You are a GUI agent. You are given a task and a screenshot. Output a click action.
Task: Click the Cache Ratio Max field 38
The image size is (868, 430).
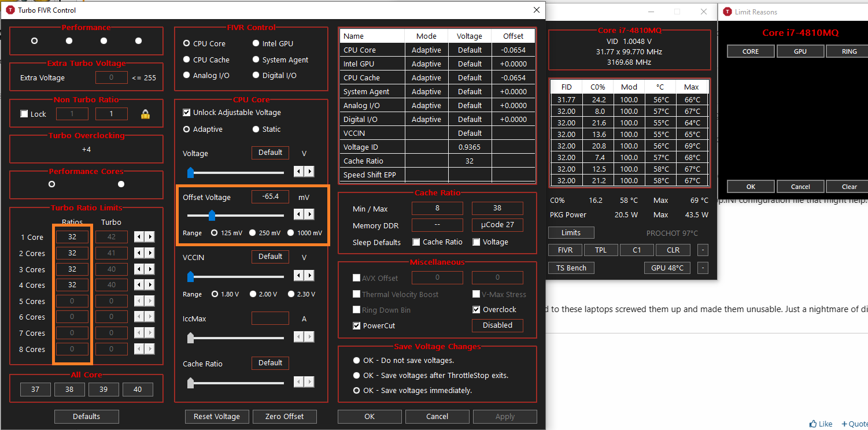(x=497, y=208)
